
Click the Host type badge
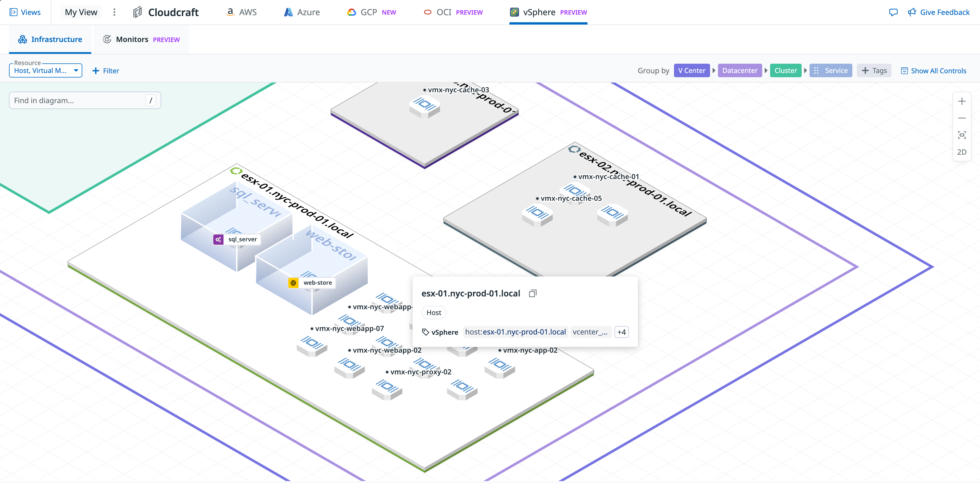click(x=434, y=313)
